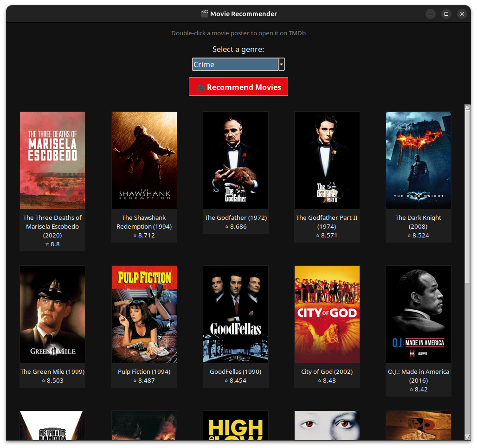Click the 8.43 star rating

(x=327, y=380)
